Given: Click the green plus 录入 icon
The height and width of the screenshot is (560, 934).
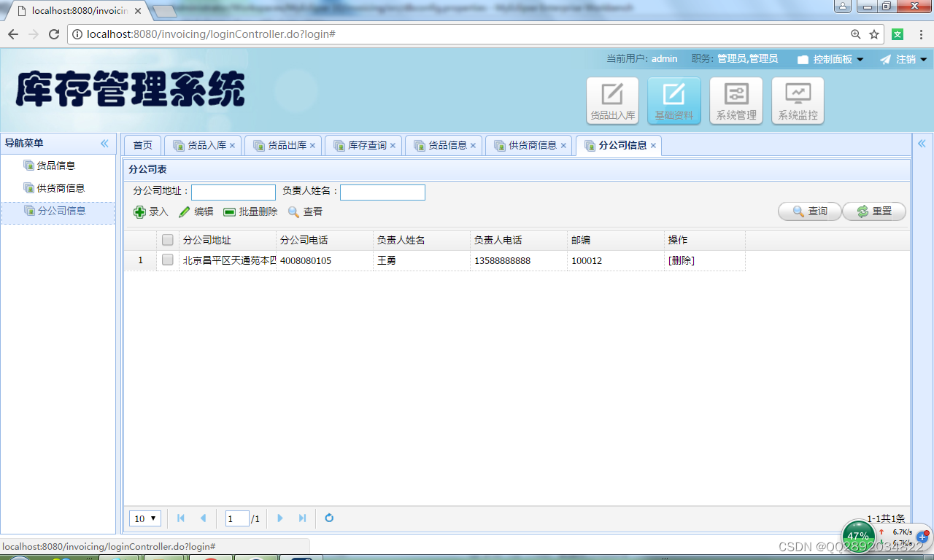Looking at the screenshot, I should tap(139, 211).
